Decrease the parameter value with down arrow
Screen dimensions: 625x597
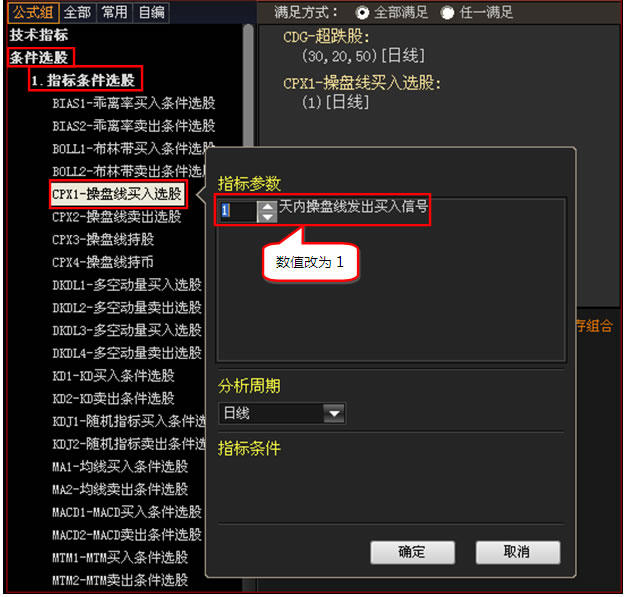[267, 217]
